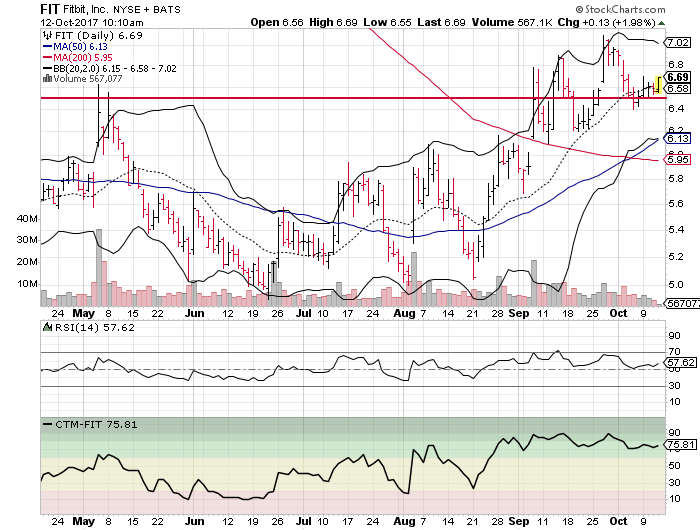Click the 57.62 RSI value tag
This screenshot has width=700, height=530.
click(681, 362)
